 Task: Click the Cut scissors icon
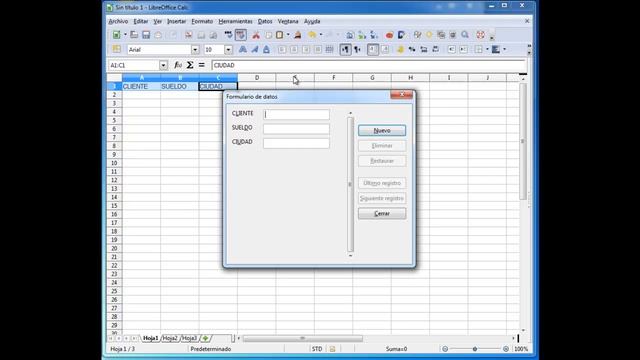[x=256, y=35]
